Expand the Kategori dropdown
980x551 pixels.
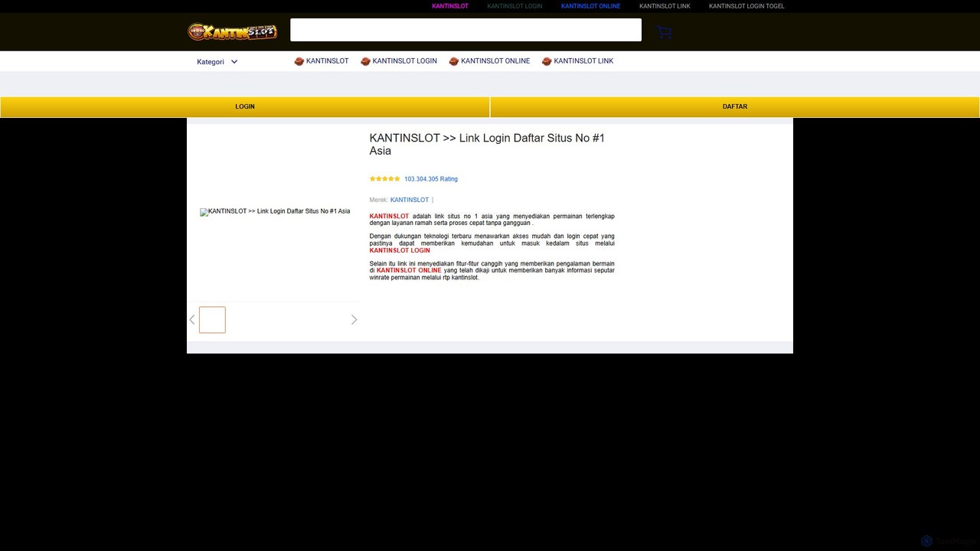tap(217, 62)
